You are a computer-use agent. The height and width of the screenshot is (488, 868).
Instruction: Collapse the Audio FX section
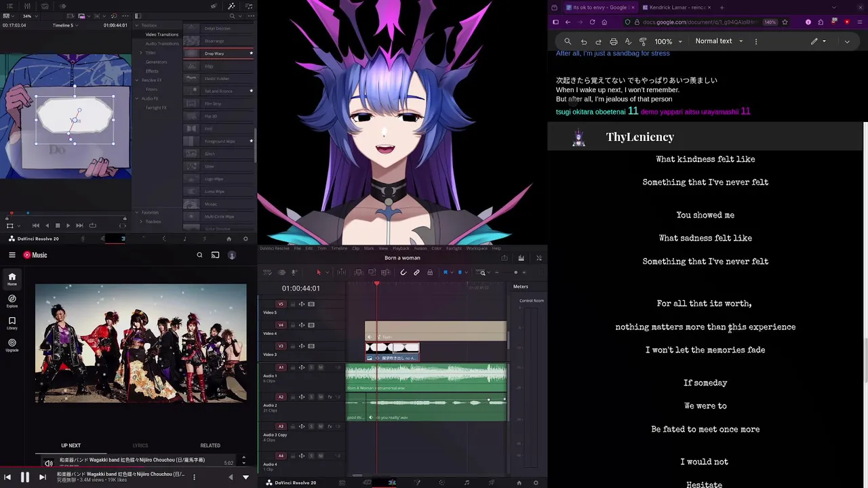137,98
